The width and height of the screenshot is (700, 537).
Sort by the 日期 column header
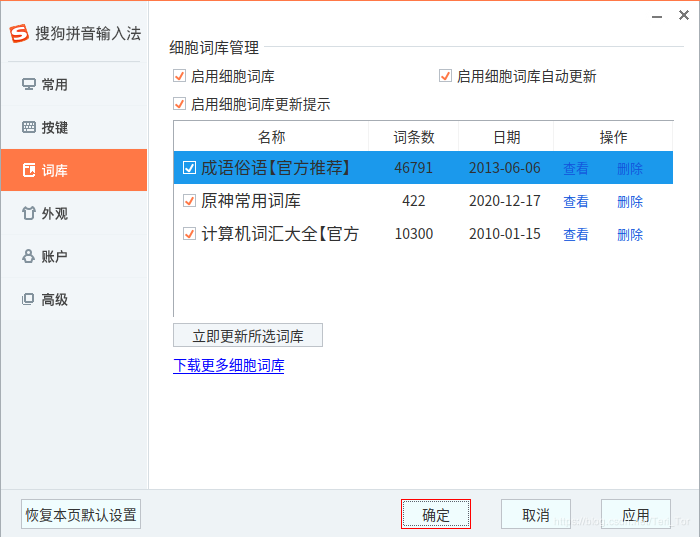pos(506,137)
